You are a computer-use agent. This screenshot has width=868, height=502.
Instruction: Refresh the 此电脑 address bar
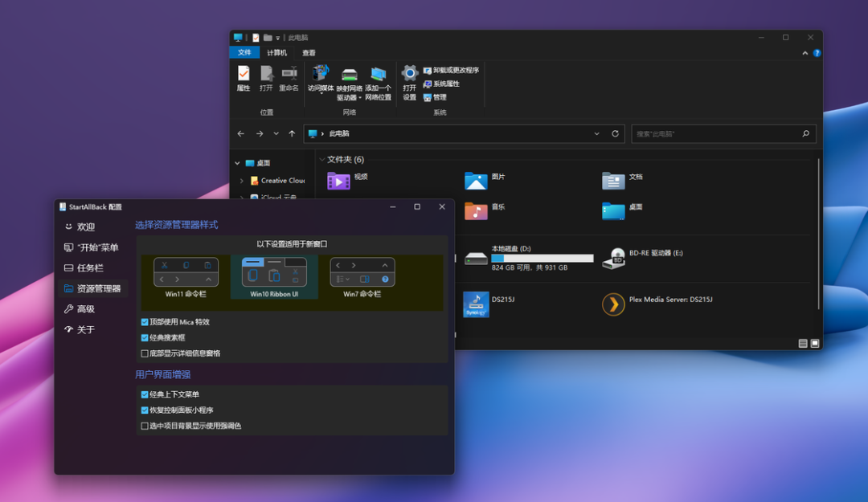click(615, 133)
